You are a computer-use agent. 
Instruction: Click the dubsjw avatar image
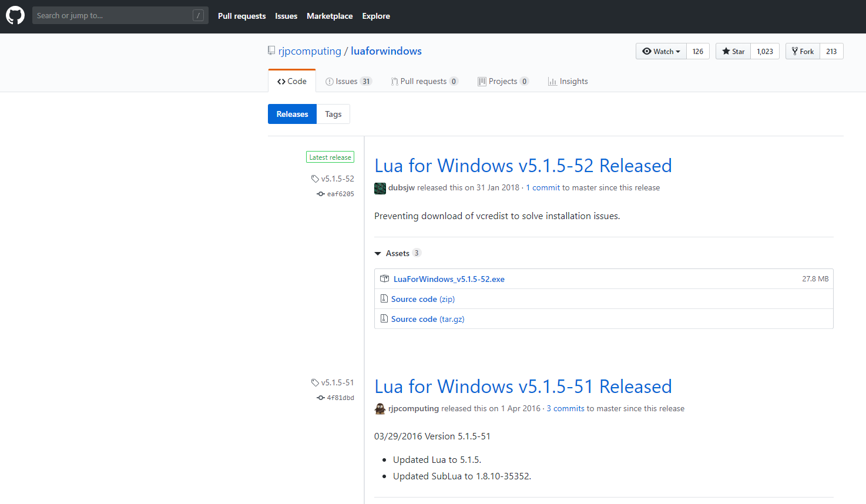pyautogui.click(x=380, y=188)
